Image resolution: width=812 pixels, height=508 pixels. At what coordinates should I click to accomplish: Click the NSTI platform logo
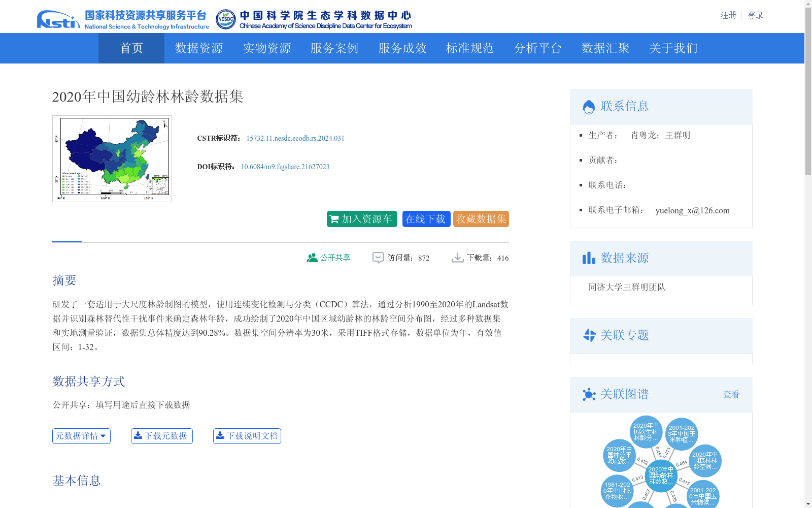[123, 20]
